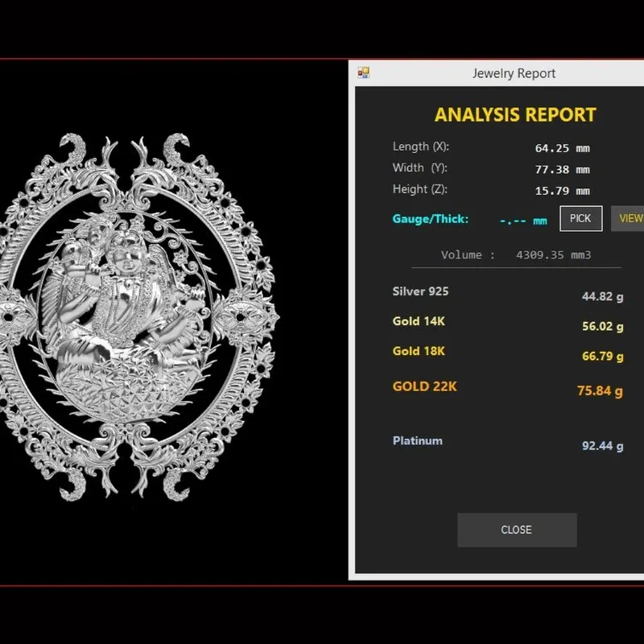The height and width of the screenshot is (644, 644).
Task: Close the Analysis Report with CLOSE button
Action: pos(517,530)
